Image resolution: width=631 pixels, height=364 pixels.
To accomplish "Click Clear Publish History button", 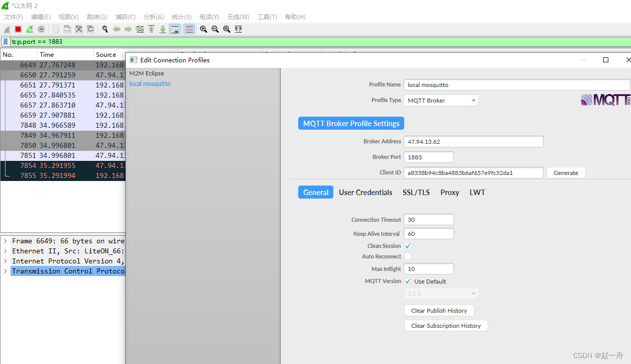I will (439, 311).
